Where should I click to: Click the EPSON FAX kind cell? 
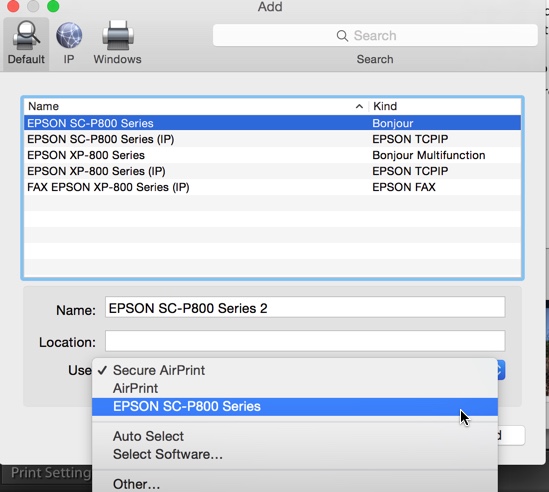[404, 187]
